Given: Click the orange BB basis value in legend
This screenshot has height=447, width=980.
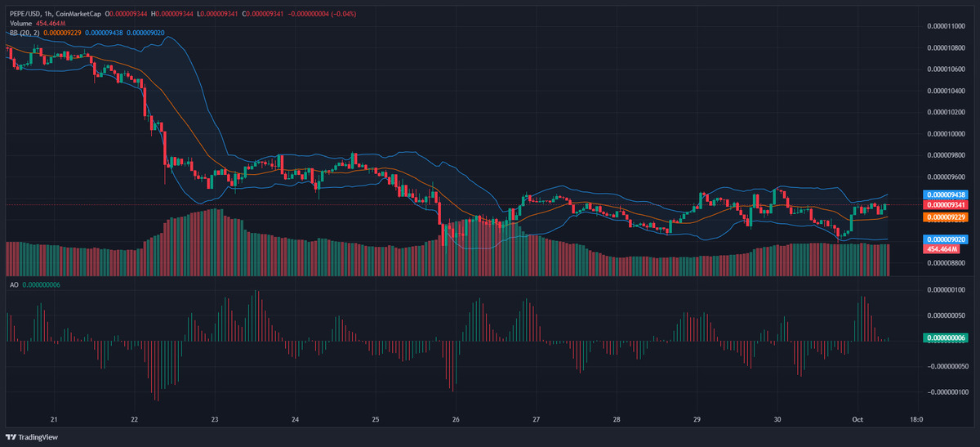Looking at the screenshot, I should tap(62, 32).
